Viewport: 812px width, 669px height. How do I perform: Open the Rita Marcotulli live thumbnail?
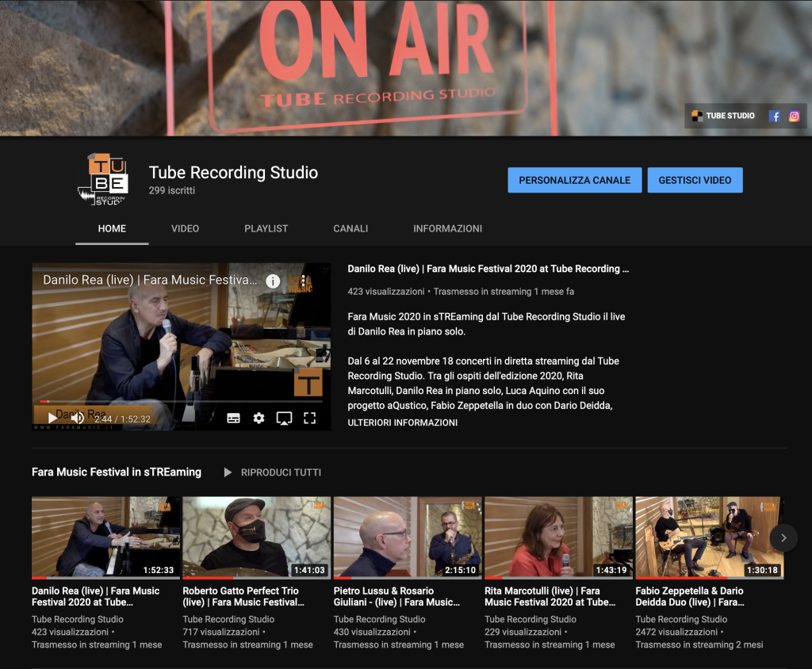click(559, 537)
